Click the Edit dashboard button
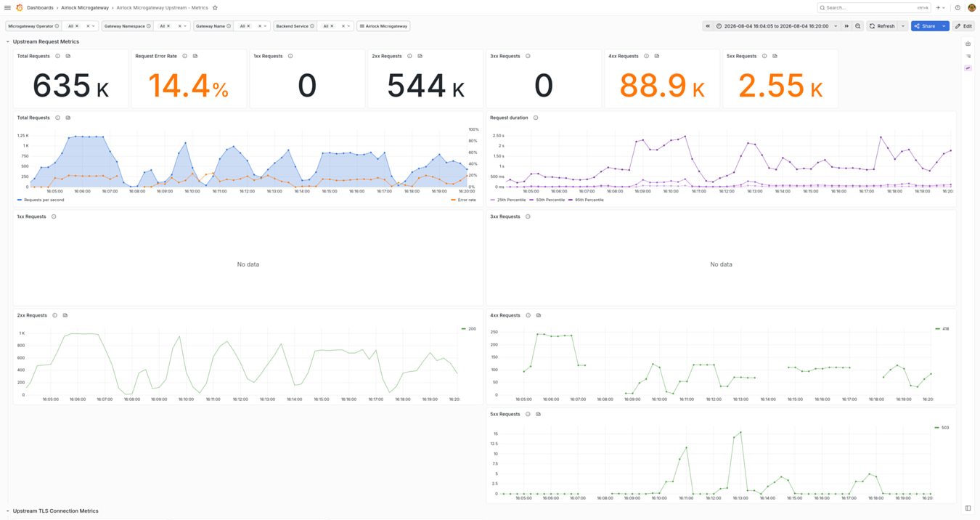This screenshot has height=520, width=980. pyautogui.click(x=964, y=26)
